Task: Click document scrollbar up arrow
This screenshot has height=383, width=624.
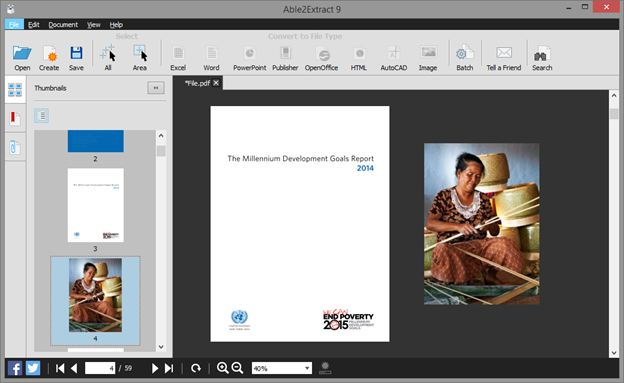Action: tap(614, 96)
